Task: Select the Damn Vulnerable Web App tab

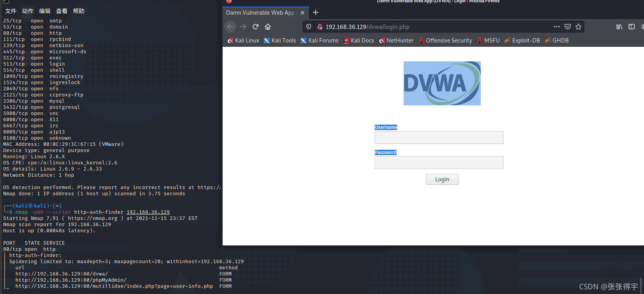Action: coord(266,13)
